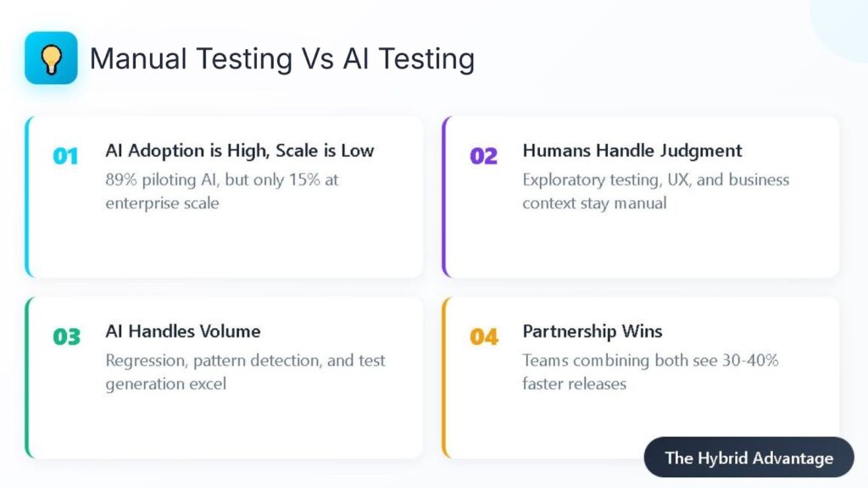Click the purple accent bar on card 02
Viewport: 868px width, 488px height.
click(x=445, y=197)
